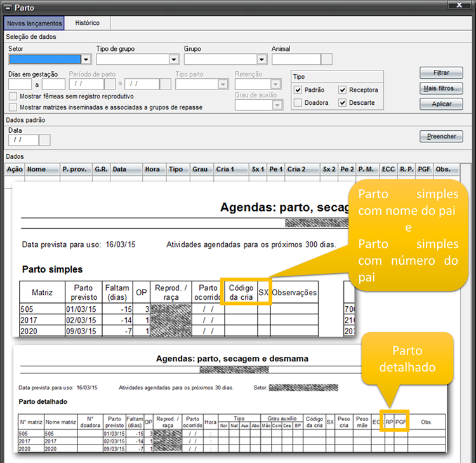Click the P. prov. column header
The height and width of the screenshot is (463, 476).
76,169
